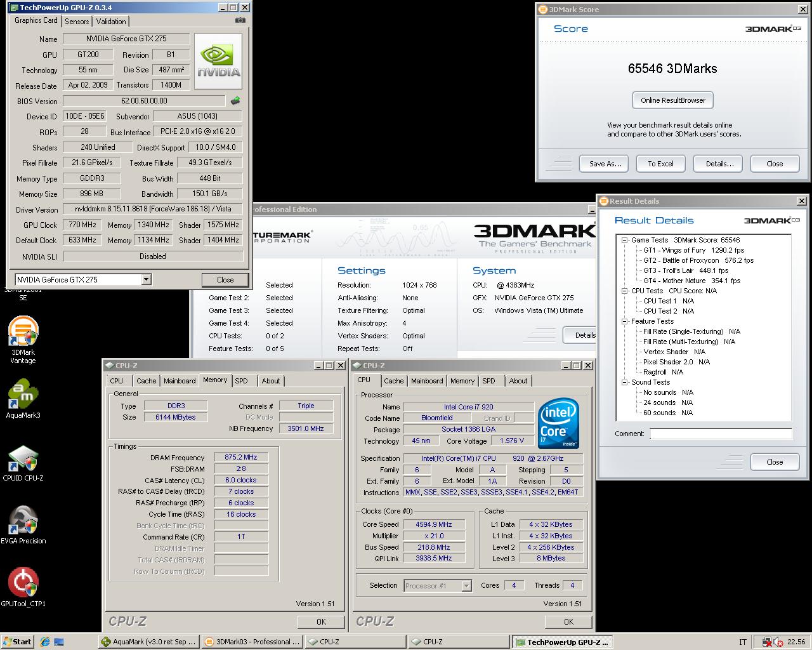Launch CPUID CPU-Z desktop icon
The height and width of the screenshot is (650, 812).
click(23, 463)
